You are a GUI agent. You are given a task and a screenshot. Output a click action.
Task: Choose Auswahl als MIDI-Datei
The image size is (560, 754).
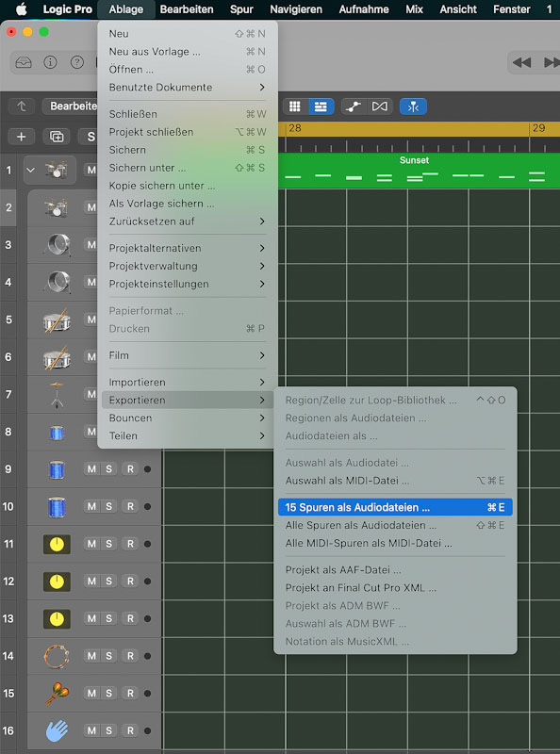395,481
